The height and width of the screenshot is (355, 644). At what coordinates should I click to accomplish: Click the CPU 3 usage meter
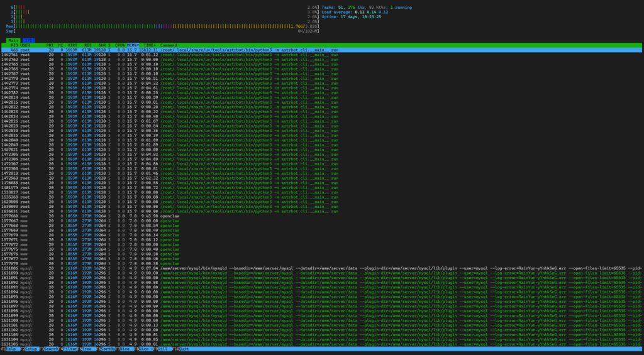point(165,21)
